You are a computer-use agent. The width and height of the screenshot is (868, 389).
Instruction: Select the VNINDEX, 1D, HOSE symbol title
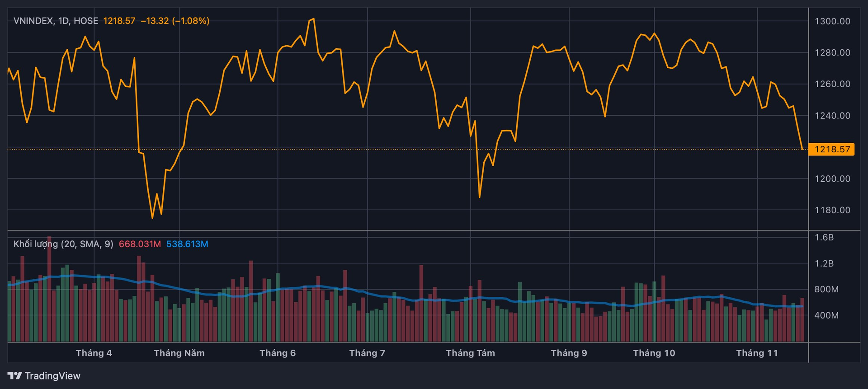[x=56, y=21]
